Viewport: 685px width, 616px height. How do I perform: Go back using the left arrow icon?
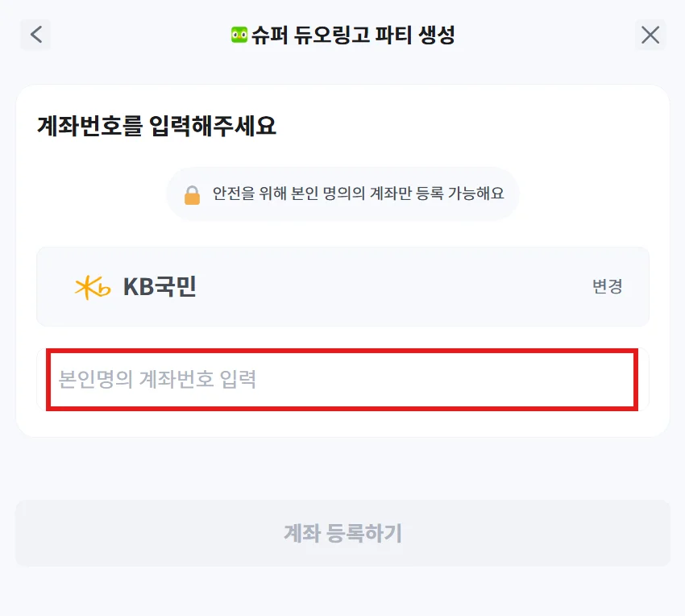pyautogui.click(x=35, y=35)
